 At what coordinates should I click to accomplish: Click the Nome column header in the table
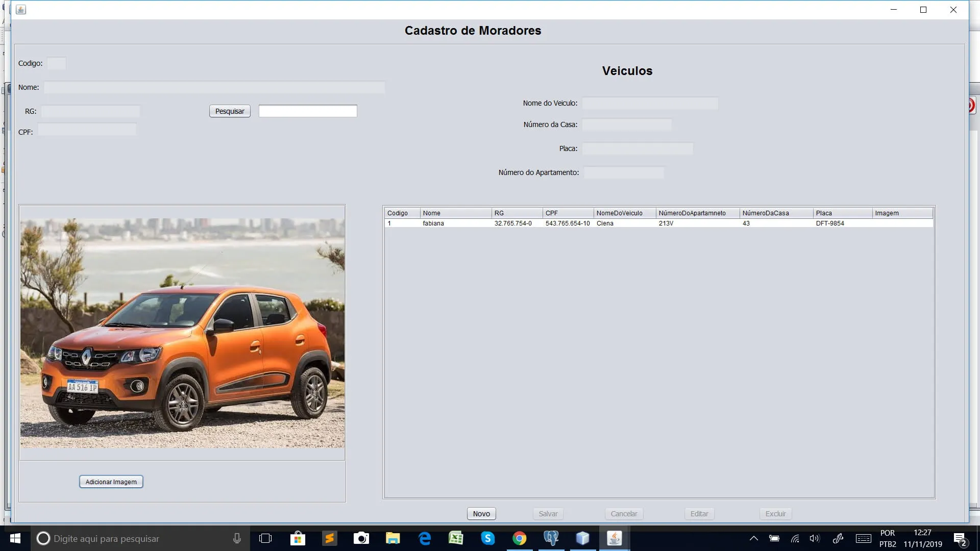coord(455,213)
